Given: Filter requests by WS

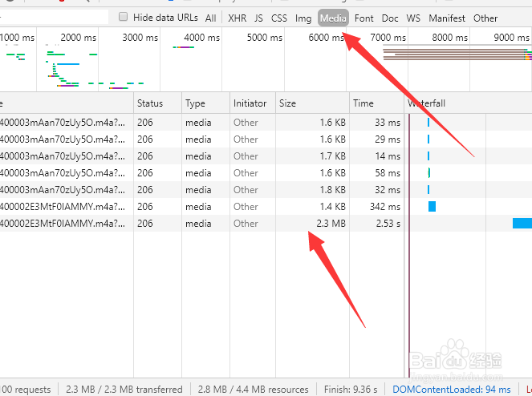Looking at the screenshot, I should [x=413, y=18].
